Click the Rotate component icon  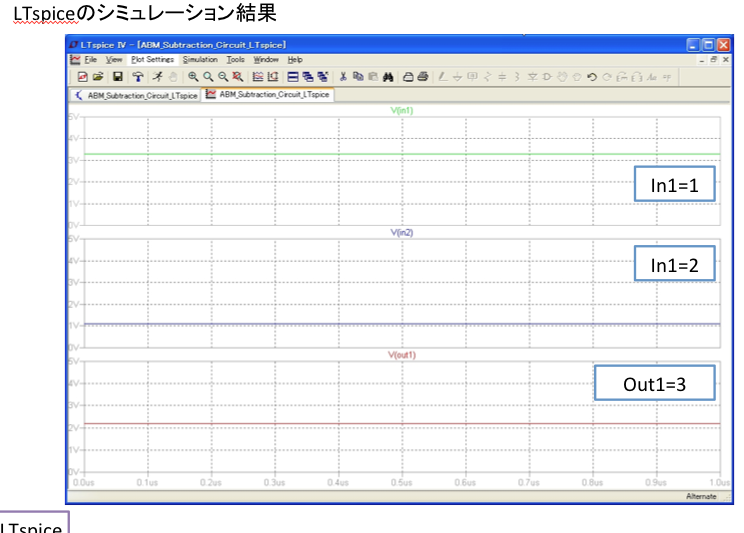click(x=622, y=76)
